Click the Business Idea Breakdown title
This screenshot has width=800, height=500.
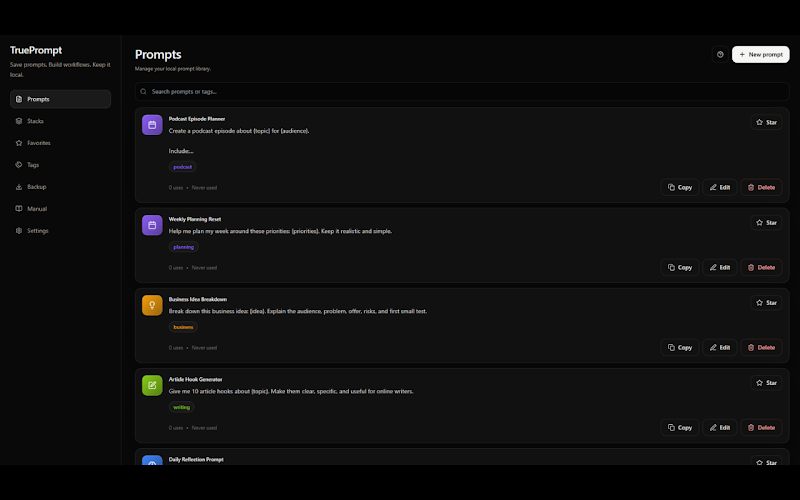pos(198,299)
